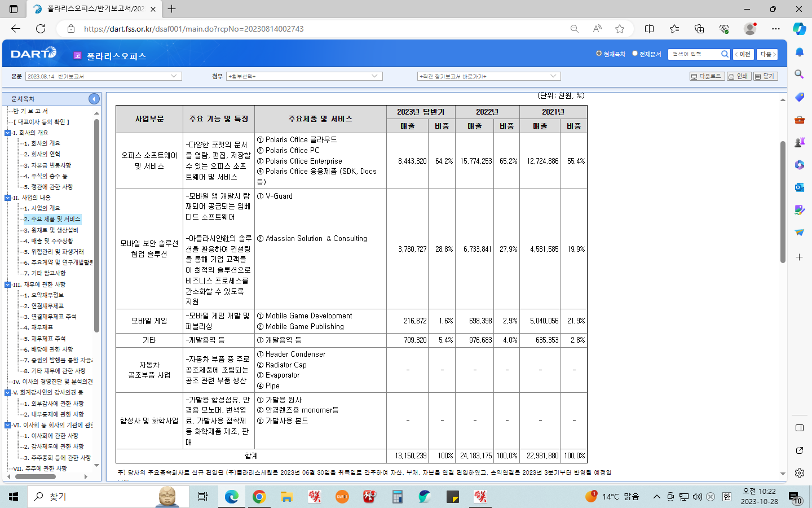Screen dimensions: 812x508
Task: Open sidebar settings gear icon
Action: point(799,473)
